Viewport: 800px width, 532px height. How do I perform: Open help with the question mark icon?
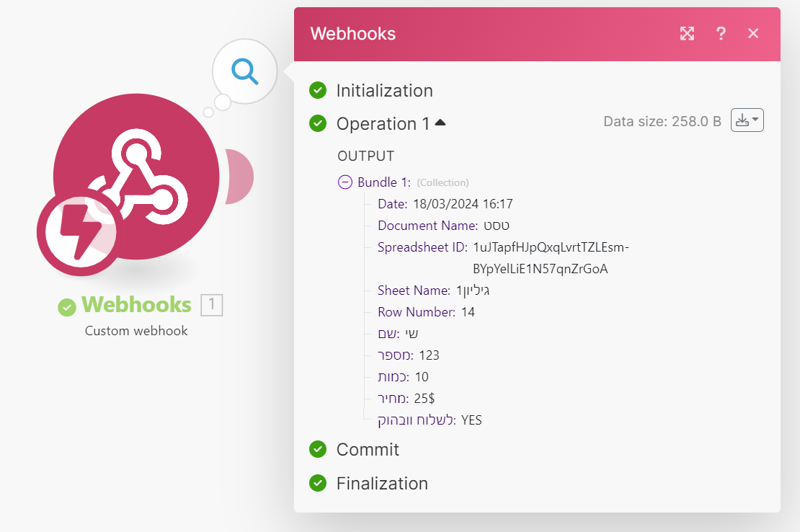tap(721, 34)
